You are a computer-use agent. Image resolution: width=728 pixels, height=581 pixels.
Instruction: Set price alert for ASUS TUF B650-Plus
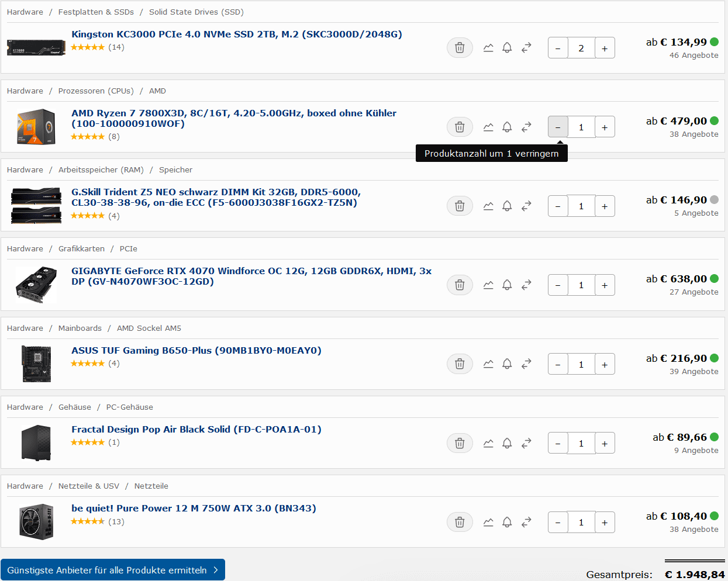(507, 364)
